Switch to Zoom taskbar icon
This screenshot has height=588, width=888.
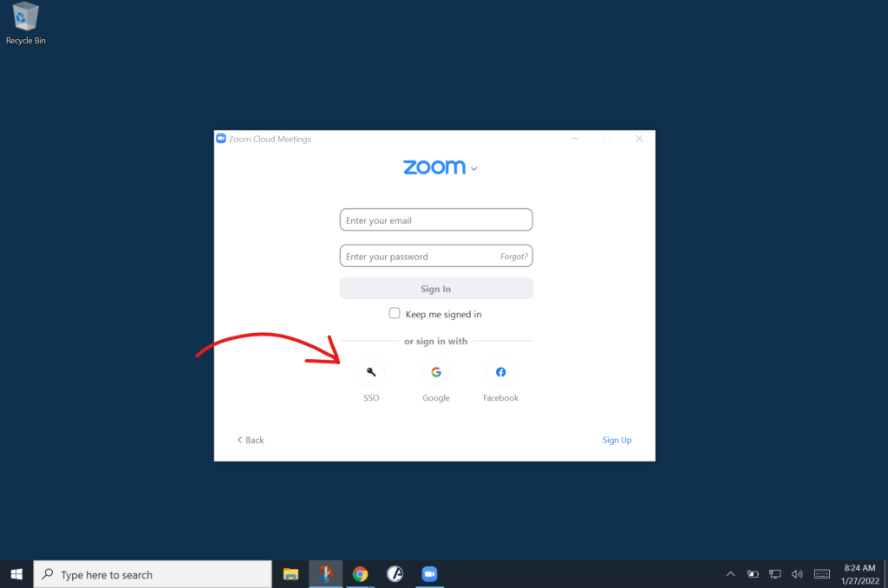(x=430, y=574)
